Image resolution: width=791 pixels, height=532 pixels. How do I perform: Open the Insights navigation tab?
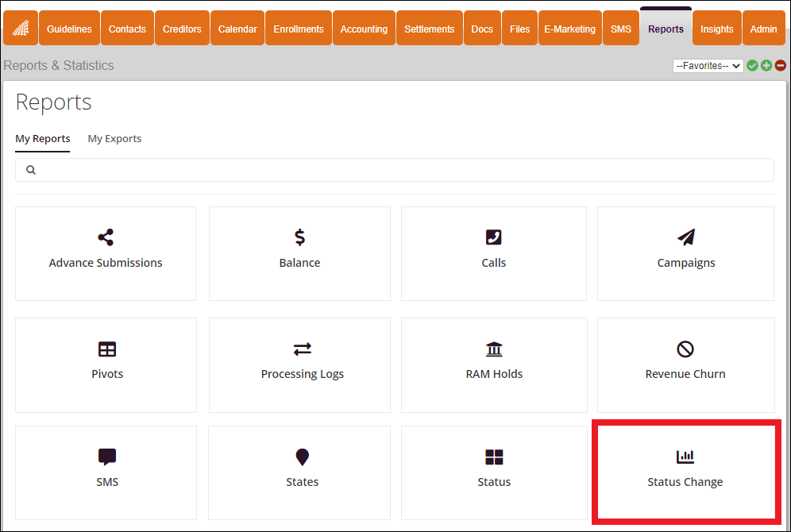point(716,29)
